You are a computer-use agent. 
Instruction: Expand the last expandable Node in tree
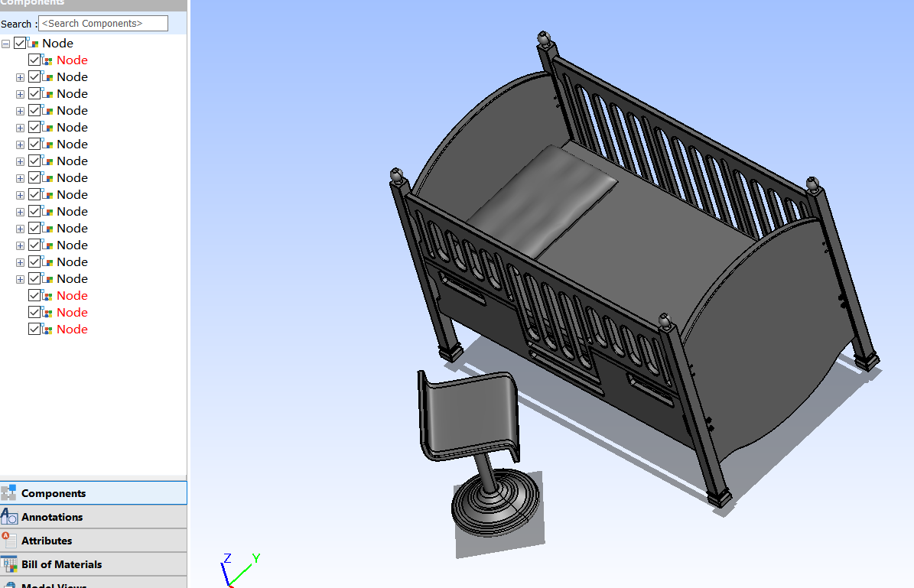coord(21,279)
